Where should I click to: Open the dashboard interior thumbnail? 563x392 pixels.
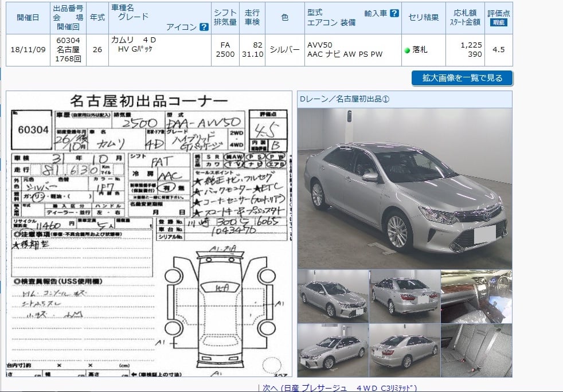[x=476, y=296]
